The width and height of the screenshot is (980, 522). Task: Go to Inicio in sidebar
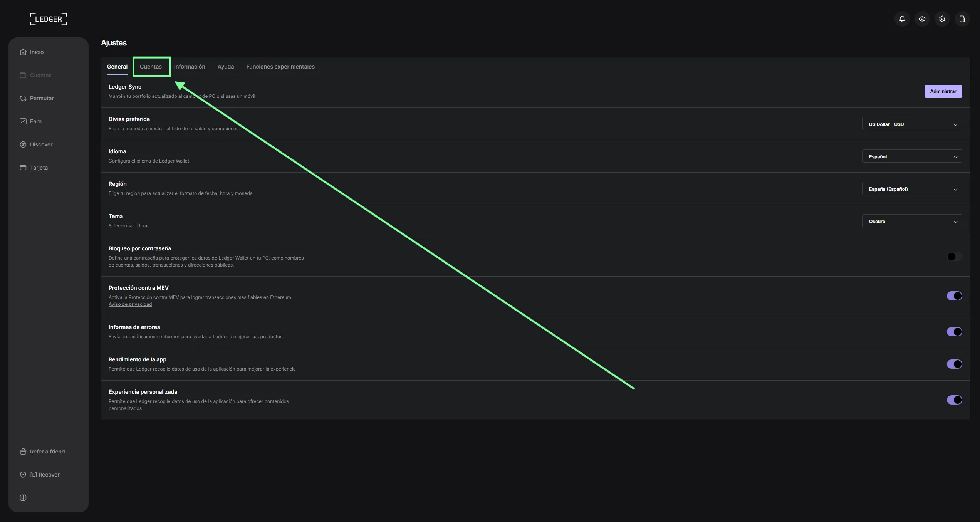(37, 52)
